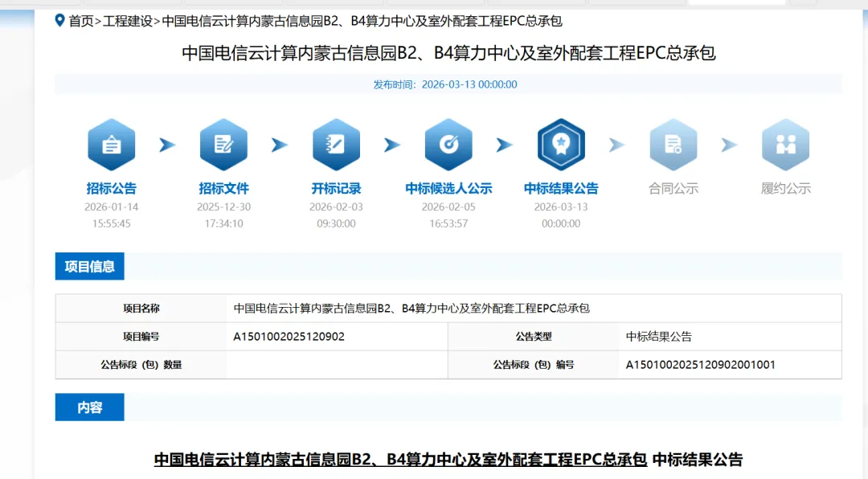Click the underlined bottom announcement title

(400, 460)
